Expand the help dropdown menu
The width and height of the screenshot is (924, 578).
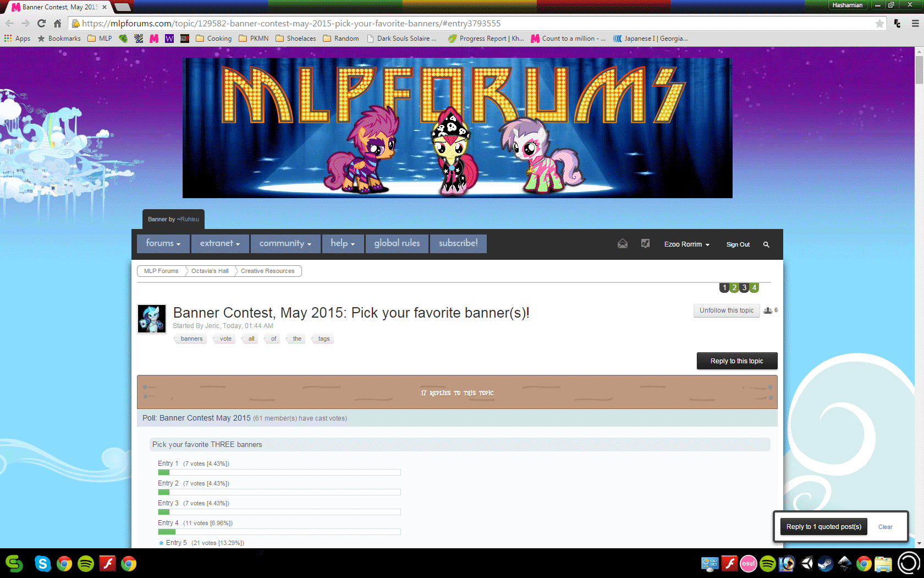(343, 243)
